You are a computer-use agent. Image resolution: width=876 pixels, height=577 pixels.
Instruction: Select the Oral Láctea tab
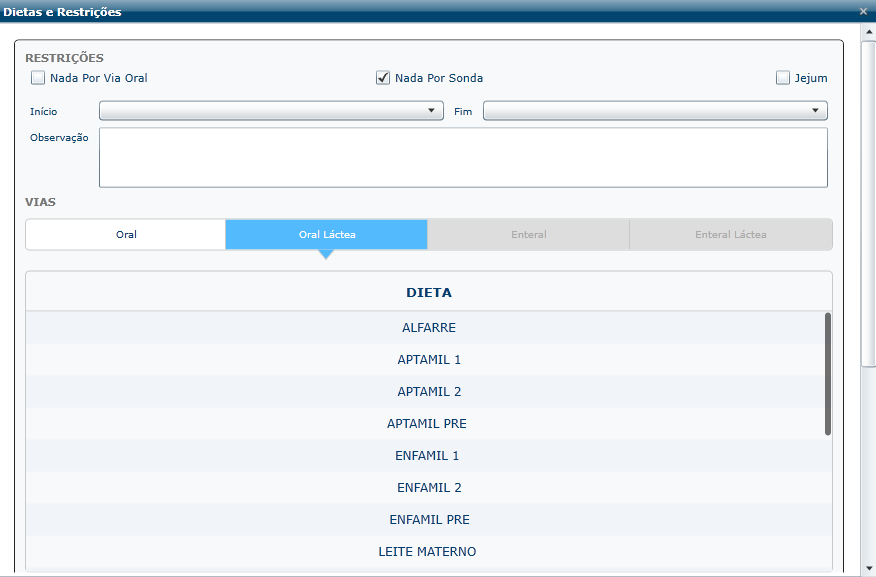click(x=327, y=235)
